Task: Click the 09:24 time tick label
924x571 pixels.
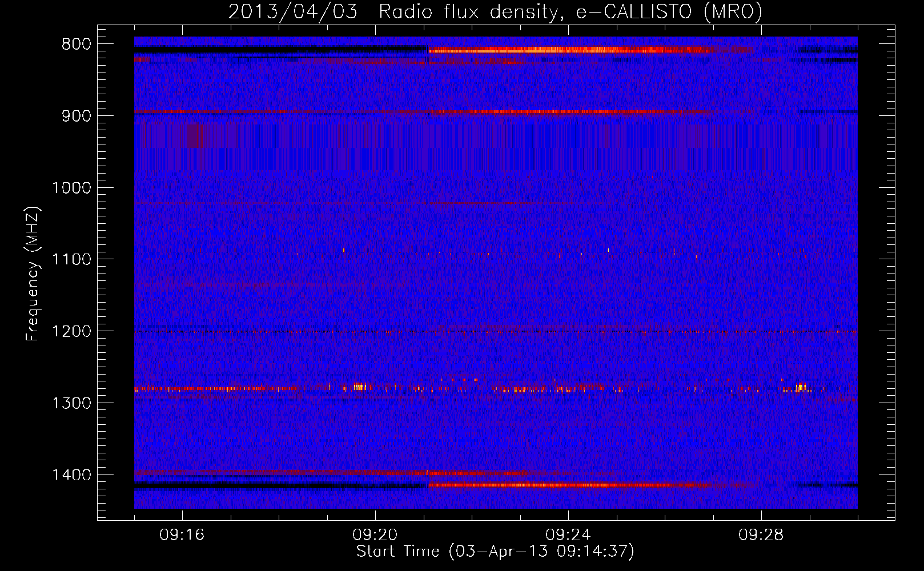Action: pos(568,535)
